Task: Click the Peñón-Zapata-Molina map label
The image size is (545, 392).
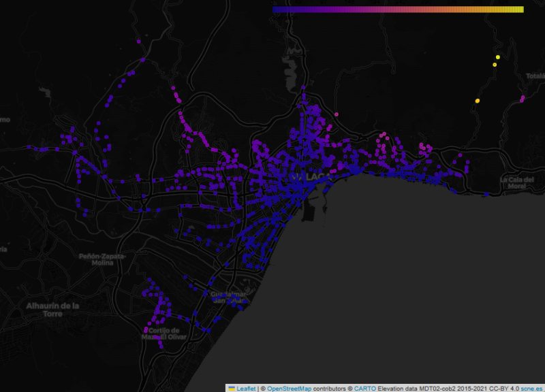Action: click(102, 259)
